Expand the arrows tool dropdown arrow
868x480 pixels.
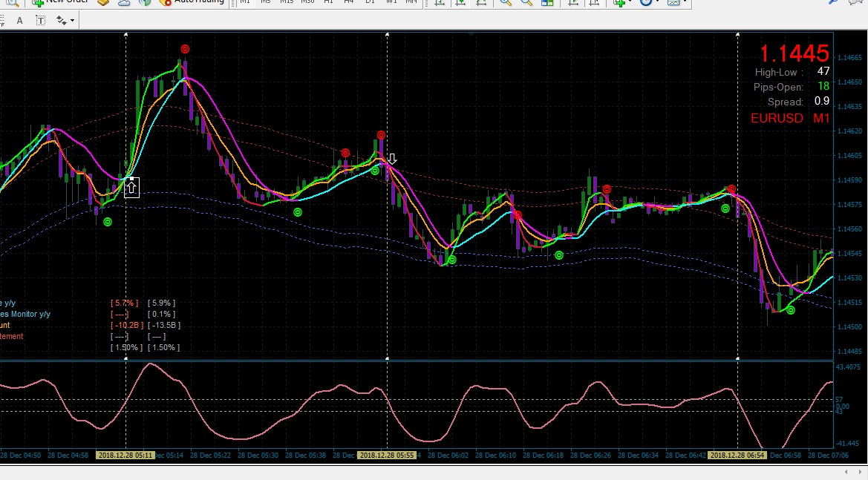[72, 21]
